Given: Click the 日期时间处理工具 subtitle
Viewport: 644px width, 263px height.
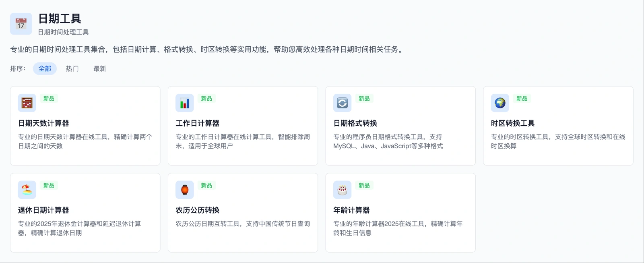Looking at the screenshot, I should pyautogui.click(x=63, y=32).
